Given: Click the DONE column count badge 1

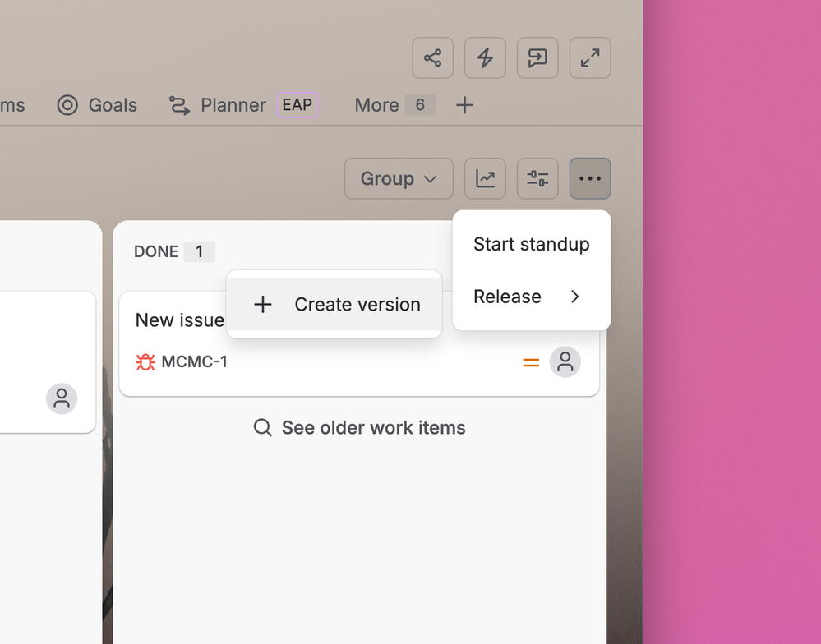Looking at the screenshot, I should click(x=199, y=251).
